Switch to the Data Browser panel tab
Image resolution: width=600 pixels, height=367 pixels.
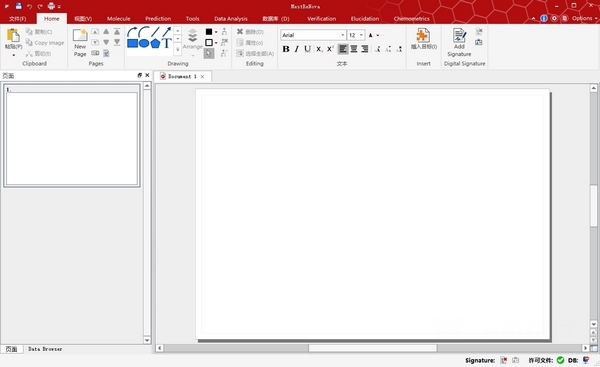45,349
